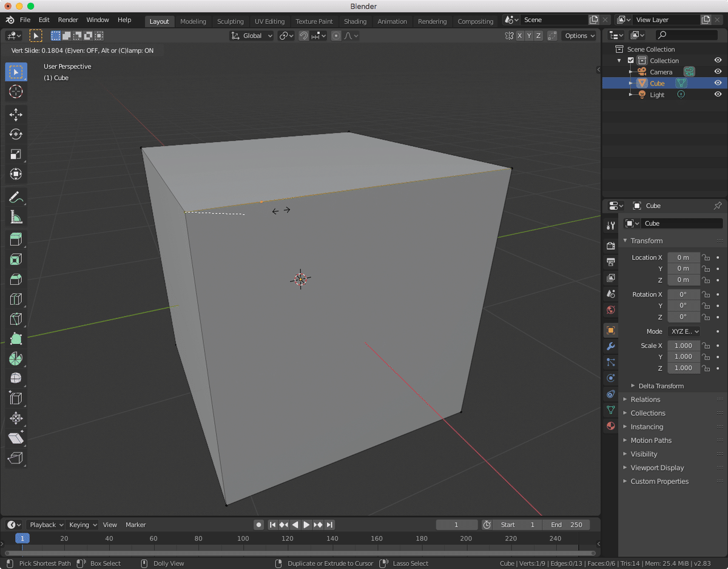Image resolution: width=728 pixels, height=569 pixels.
Task: Pin the properties editor to Cube
Action: [x=718, y=206]
